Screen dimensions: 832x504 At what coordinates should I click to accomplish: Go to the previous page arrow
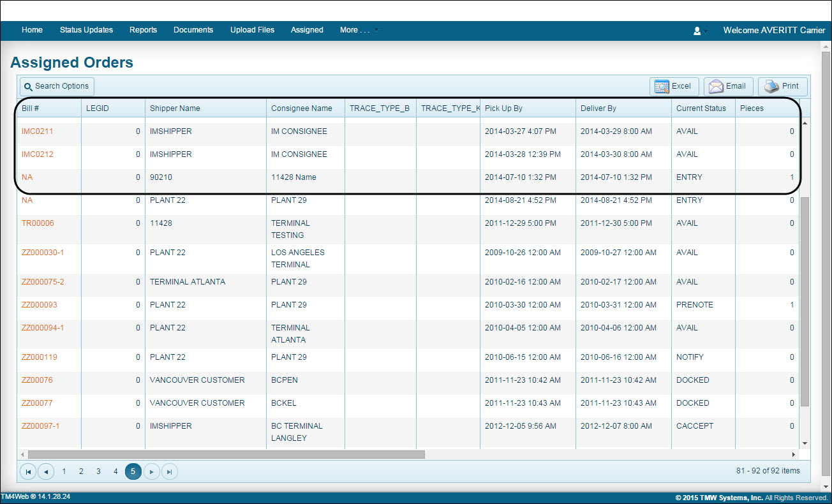pyautogui.click(x=46, y=471)
